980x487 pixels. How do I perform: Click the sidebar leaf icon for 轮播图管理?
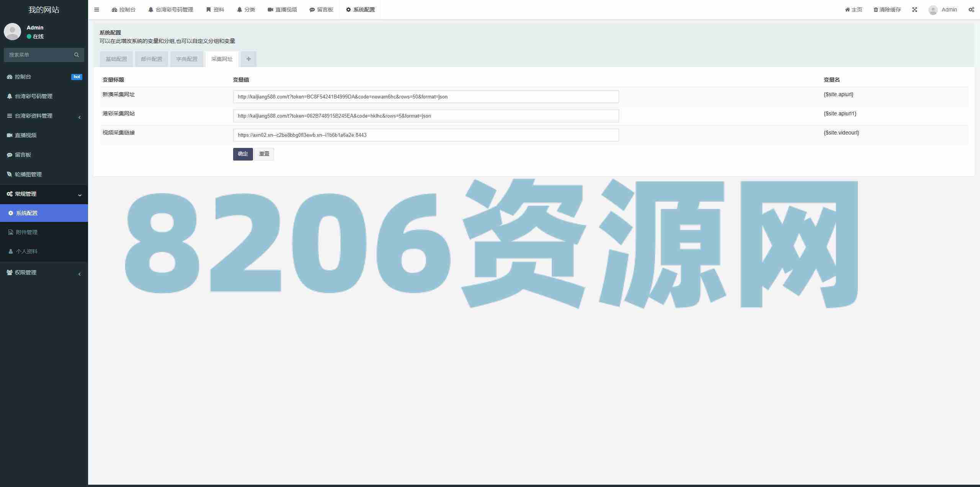(x=10, y=174)
